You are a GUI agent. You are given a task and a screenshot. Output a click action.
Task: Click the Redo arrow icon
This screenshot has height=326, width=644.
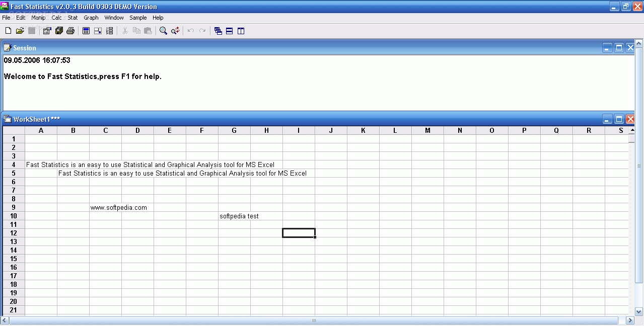coord(202,31)
